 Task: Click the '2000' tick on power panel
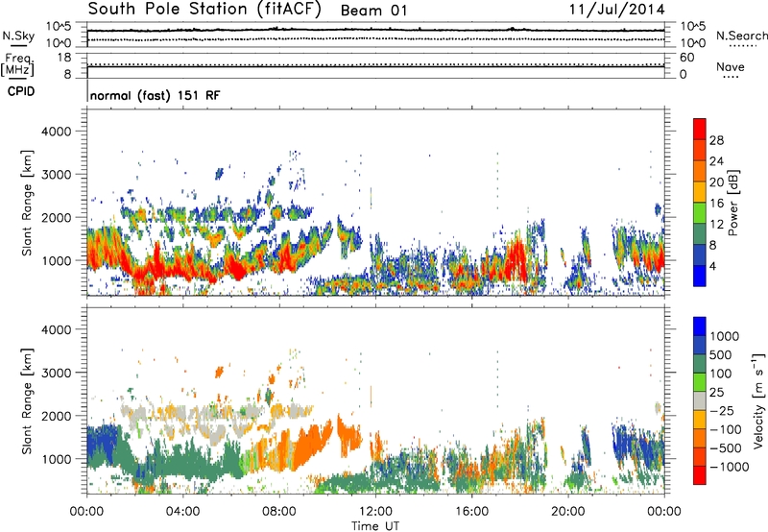click(x=56, y=217)
